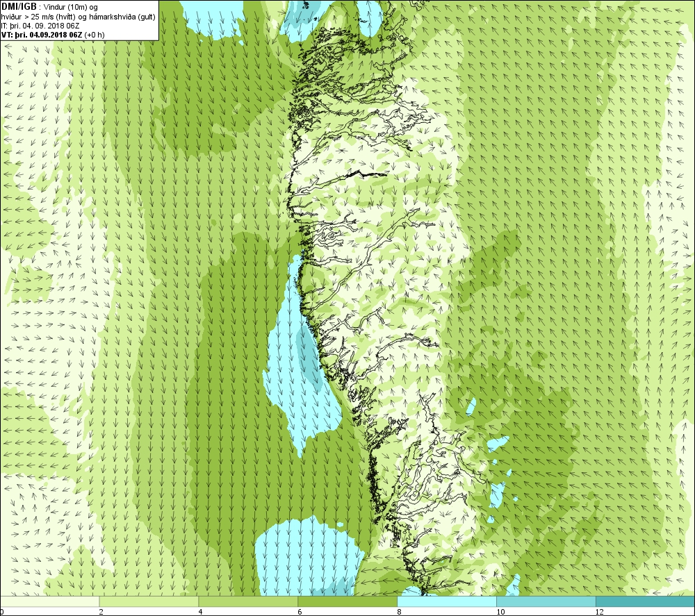Click the 6–8 m/s dark green legend swatch

(347, 601)
